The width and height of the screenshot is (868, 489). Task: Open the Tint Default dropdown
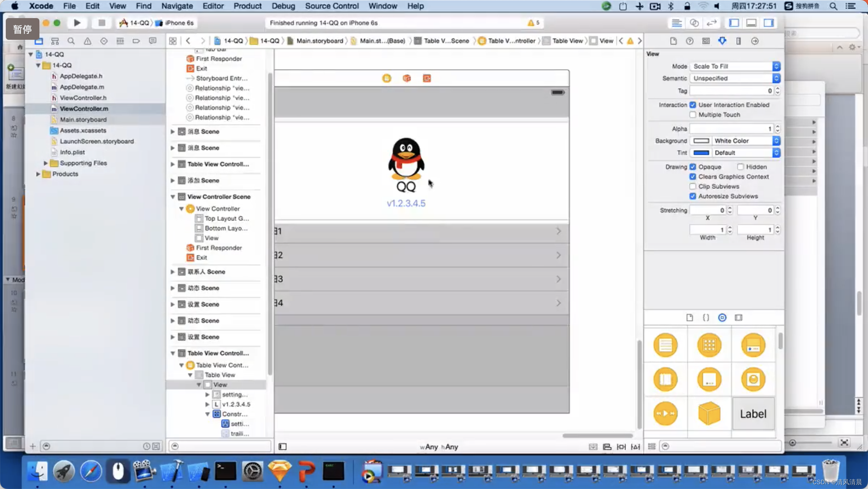746,153
